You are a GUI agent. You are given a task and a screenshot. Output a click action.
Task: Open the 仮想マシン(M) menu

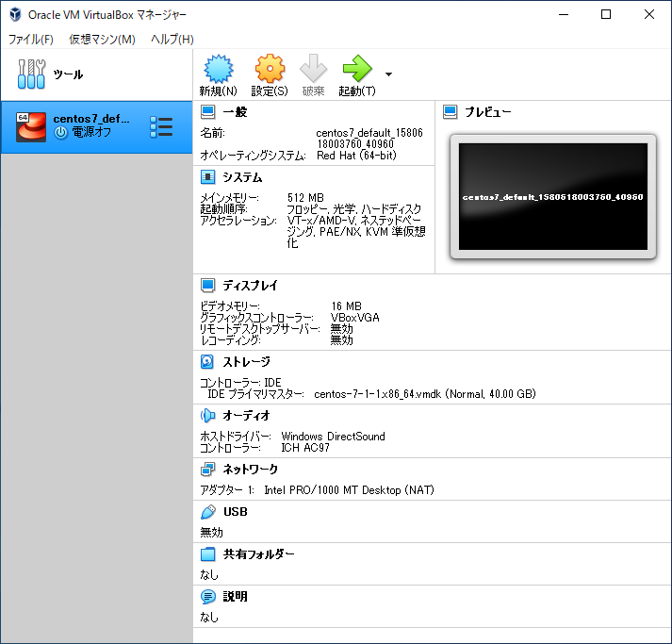pos(102,40)
